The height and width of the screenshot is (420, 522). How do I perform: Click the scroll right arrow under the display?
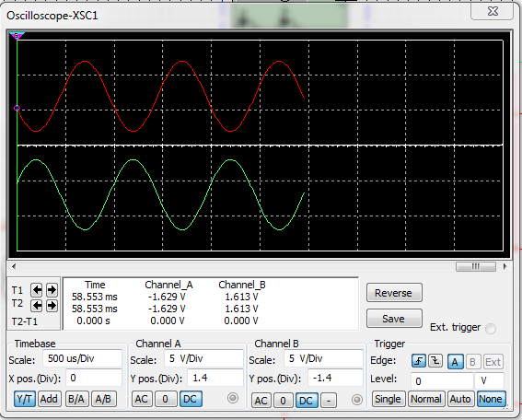[505, 266]
